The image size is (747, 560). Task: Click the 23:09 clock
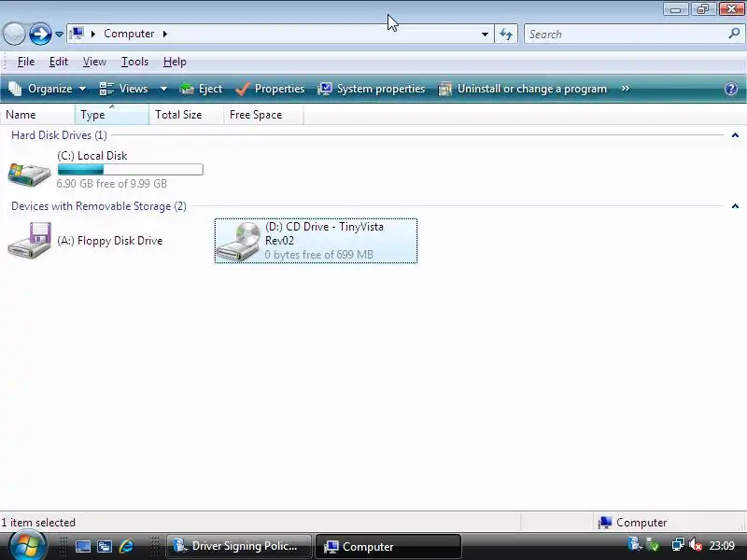pos(721,545)
